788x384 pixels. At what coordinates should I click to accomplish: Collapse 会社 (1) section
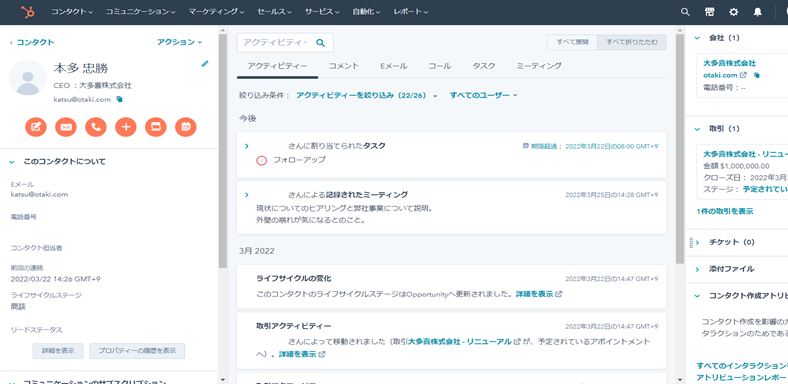click(x=697, y=38)
